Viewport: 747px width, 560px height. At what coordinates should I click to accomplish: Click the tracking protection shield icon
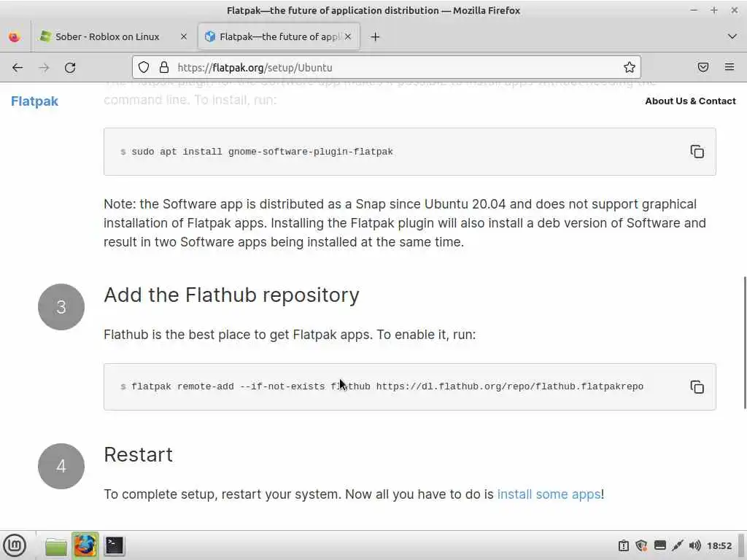(144, 68)
